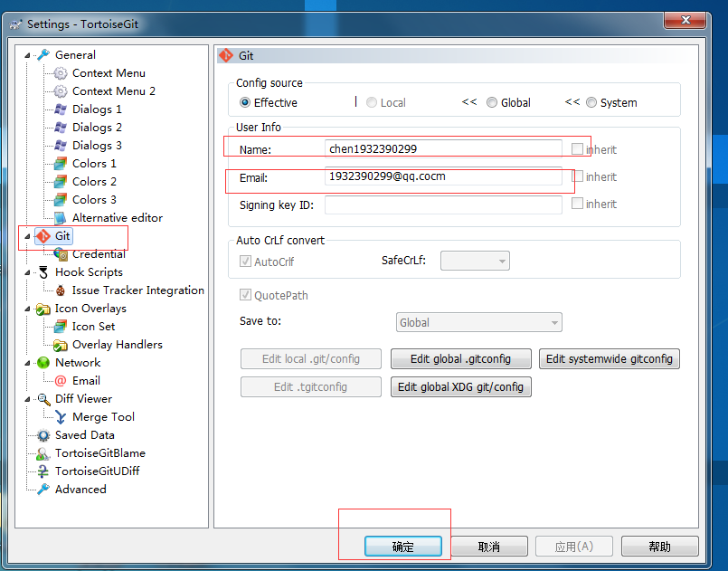Select the Effective config source radio

click(x=245, y=102)
